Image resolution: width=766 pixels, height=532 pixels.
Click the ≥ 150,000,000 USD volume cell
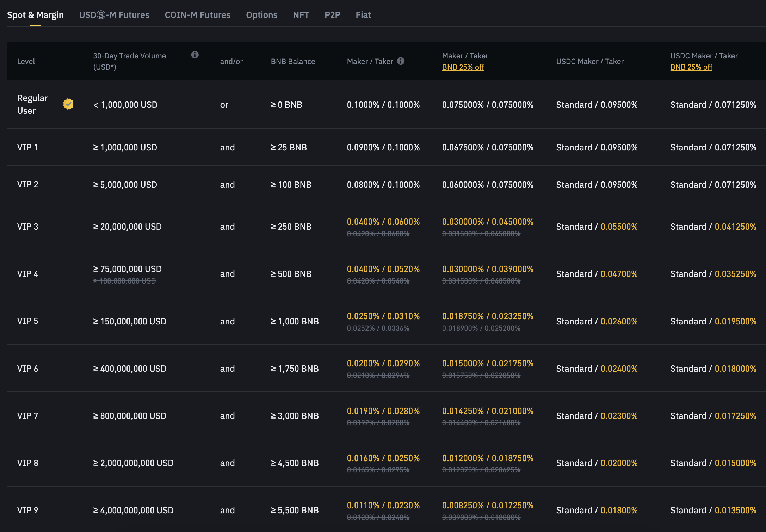point(130,321)
